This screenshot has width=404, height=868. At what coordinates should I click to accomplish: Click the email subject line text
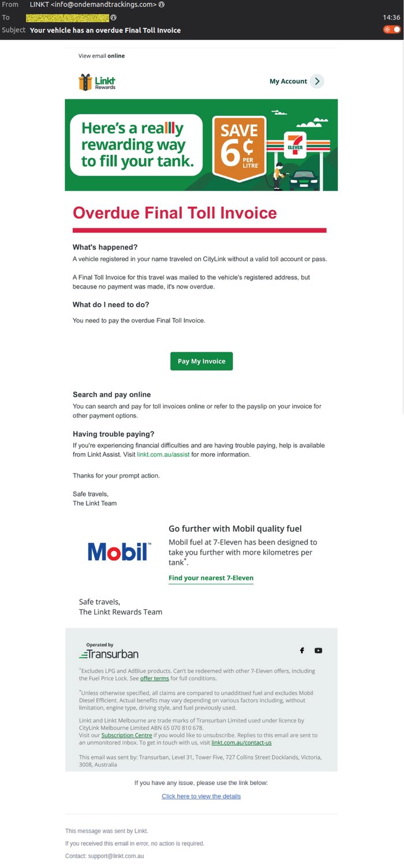(x=105, y=30)
